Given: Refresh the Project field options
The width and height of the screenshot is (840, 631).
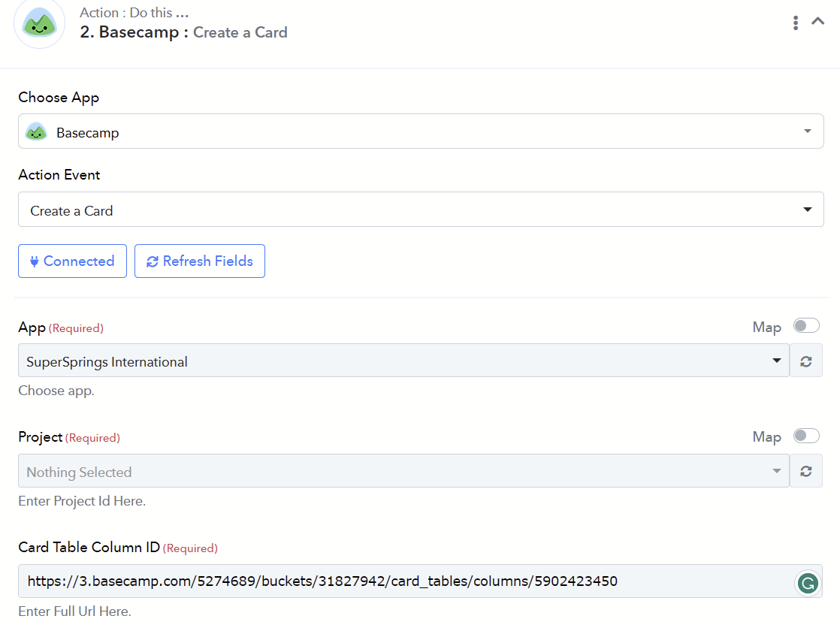Looking at the screenshot, I should click(805, 471).
